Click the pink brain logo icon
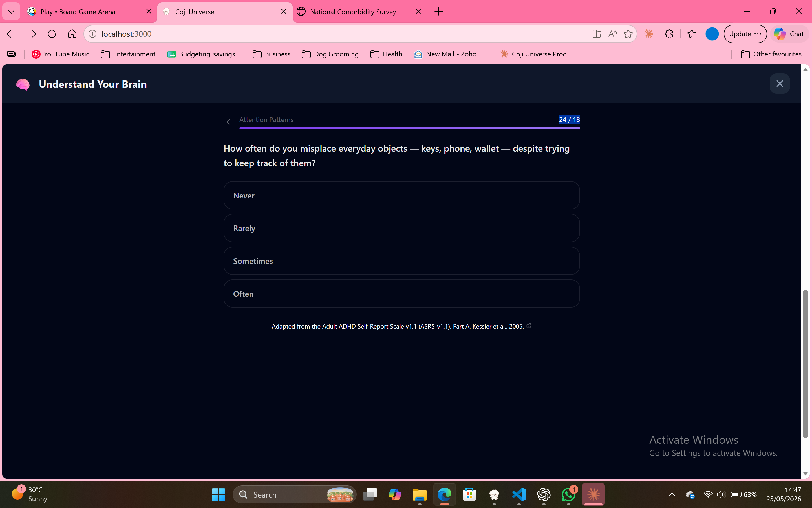This screenshot has width=812, height=508. tap(23, 84)
